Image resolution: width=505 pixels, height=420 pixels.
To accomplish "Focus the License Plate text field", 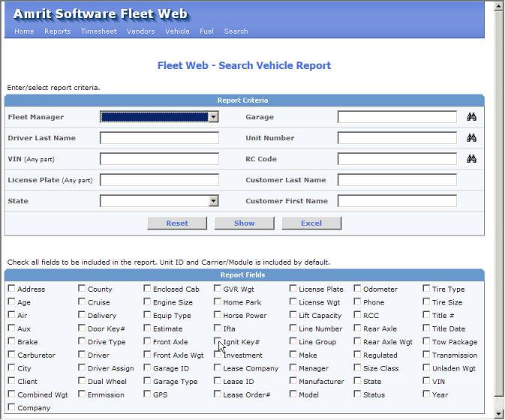I will click(x=159, y=180).
